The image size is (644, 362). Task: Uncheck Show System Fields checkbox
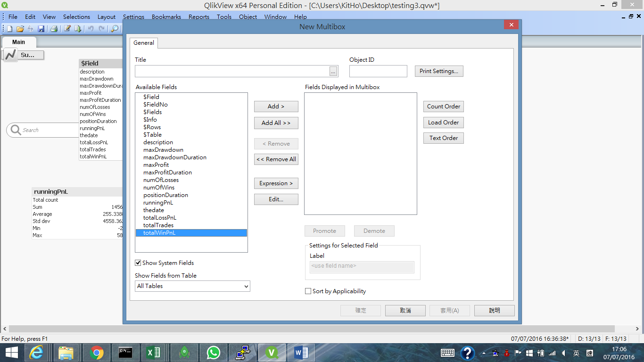[138, 263]
